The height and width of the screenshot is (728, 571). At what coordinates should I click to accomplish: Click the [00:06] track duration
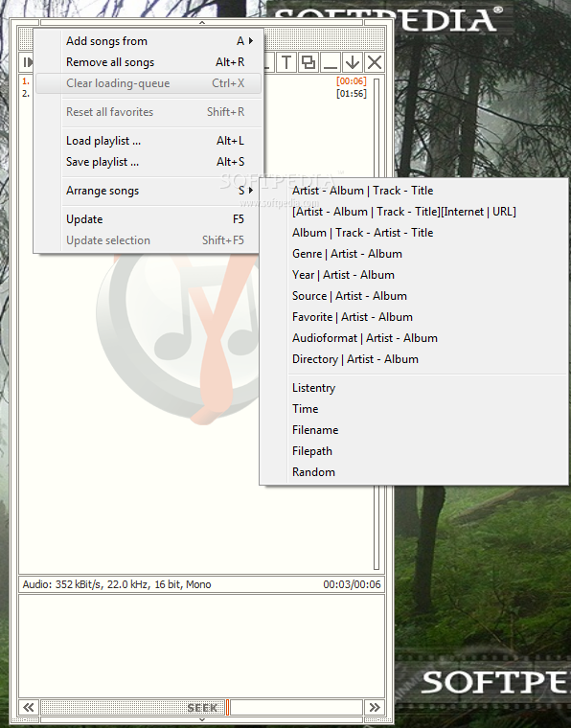pos(352,81)
